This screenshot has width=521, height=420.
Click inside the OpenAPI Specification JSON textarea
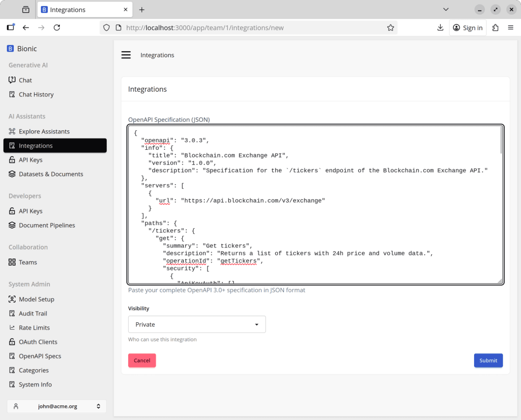click(x=313, y=217)
